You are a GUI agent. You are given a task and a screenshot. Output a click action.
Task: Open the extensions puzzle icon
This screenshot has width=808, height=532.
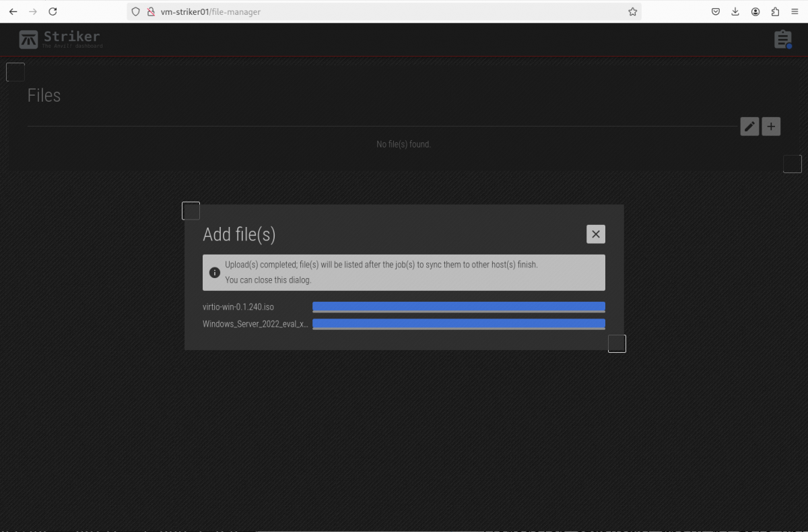point(775,11)
